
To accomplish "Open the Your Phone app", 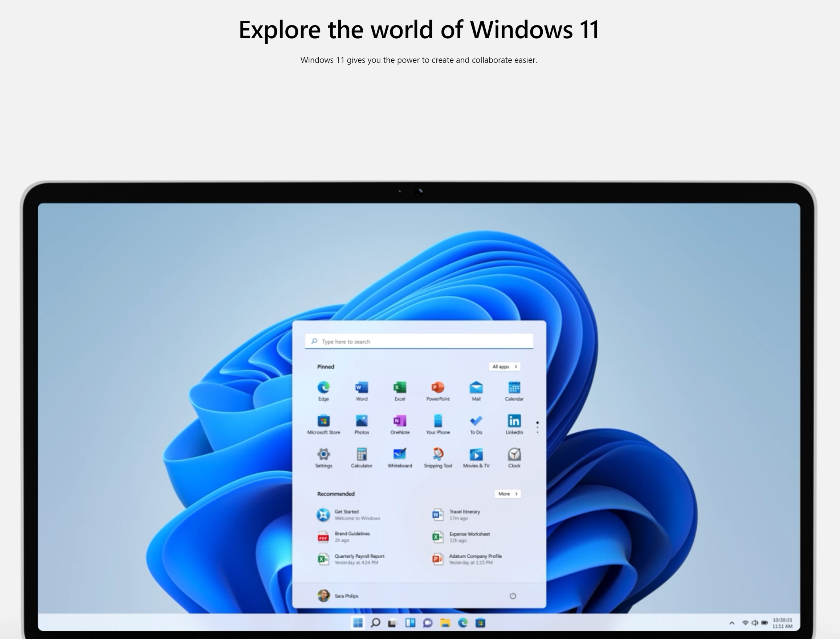I will [x=438, y=424].
